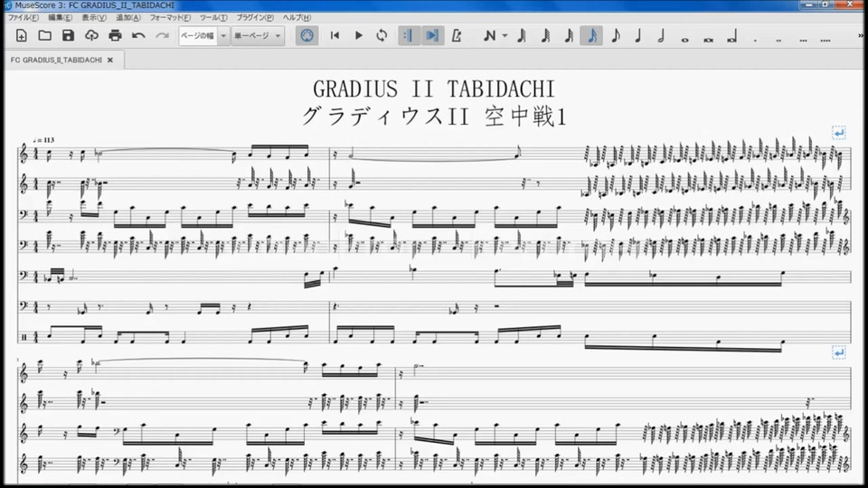Select the double whole note duration

[x=708, y=39]
